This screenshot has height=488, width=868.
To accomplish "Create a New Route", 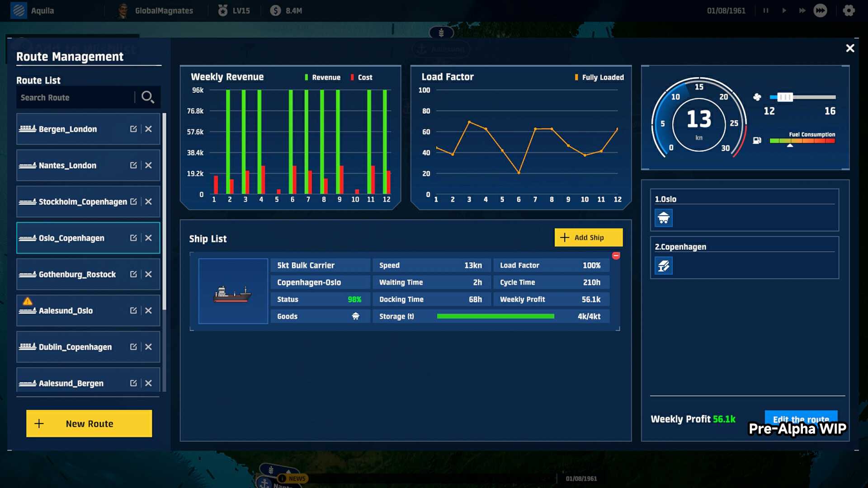I will point(89,423).
